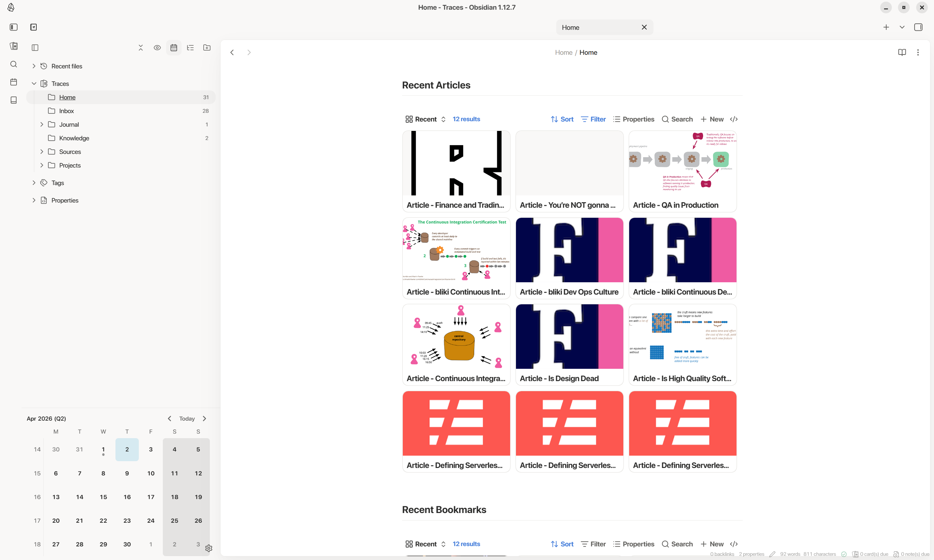Open search from the left ribbon
The height and width of the screenshot is (560, 934).
(14, 64)
